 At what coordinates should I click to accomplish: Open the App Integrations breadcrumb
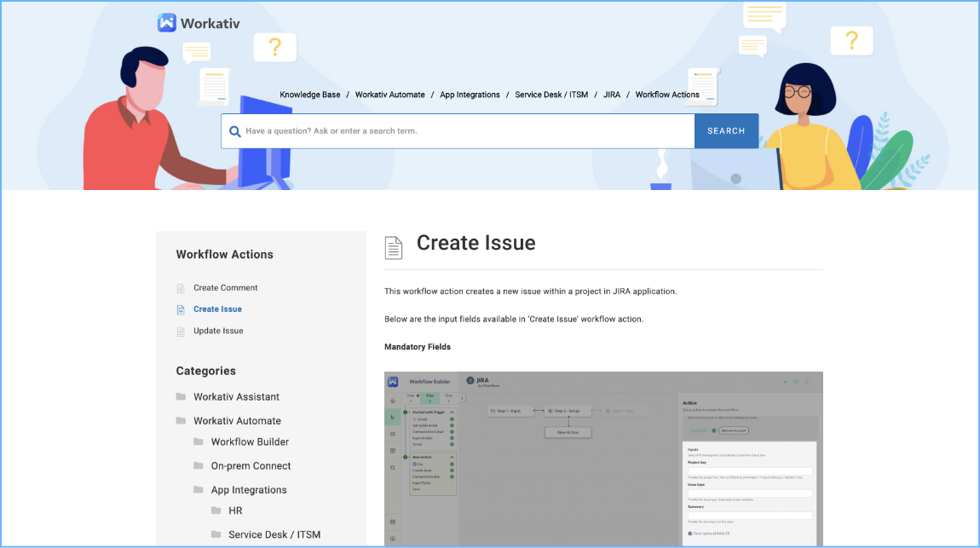[x=470, y=95]
